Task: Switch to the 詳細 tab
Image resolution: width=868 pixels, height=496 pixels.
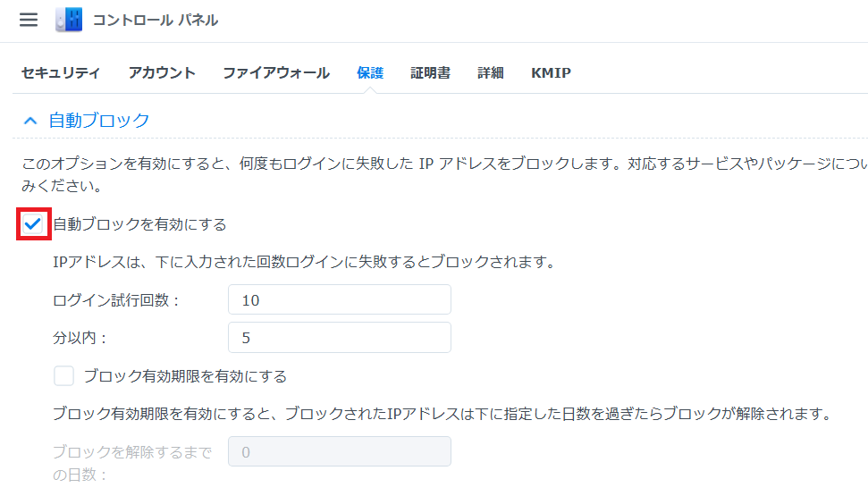Action: [x=491, y=73]
